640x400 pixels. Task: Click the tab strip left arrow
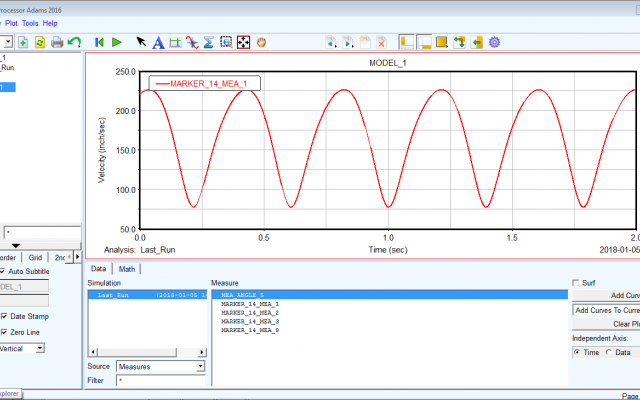pyautogui.click(x=69, y=257)
